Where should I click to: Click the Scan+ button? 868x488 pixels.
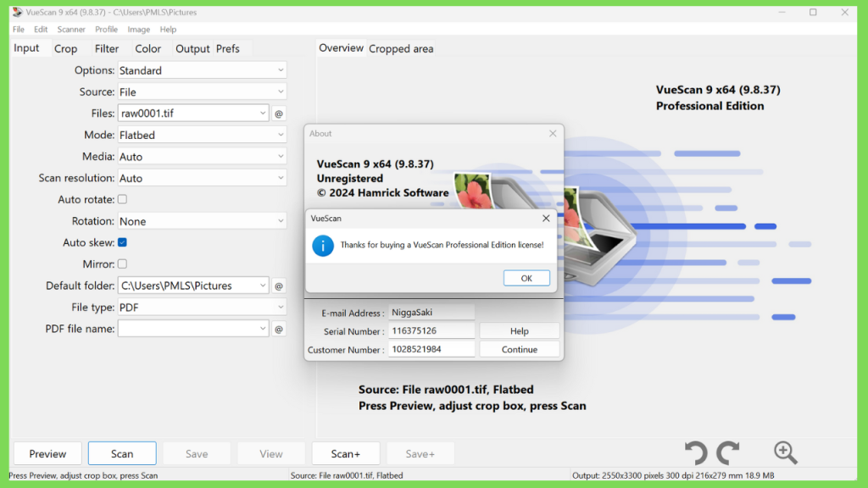click(346, 454)
